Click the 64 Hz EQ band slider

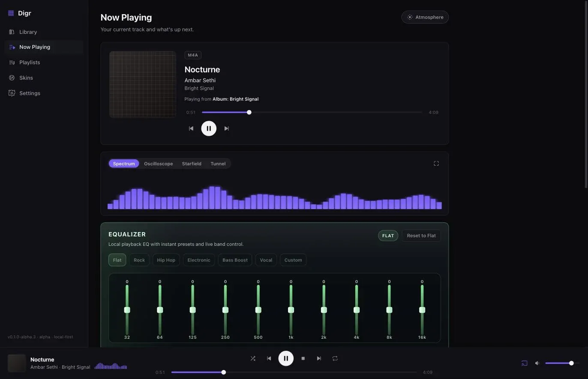[x=160, y=310]
